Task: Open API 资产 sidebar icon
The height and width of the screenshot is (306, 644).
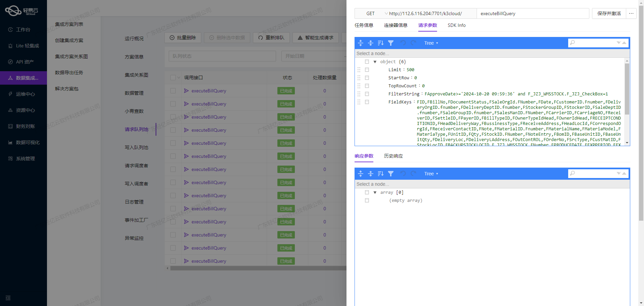Action: point(10,62)
